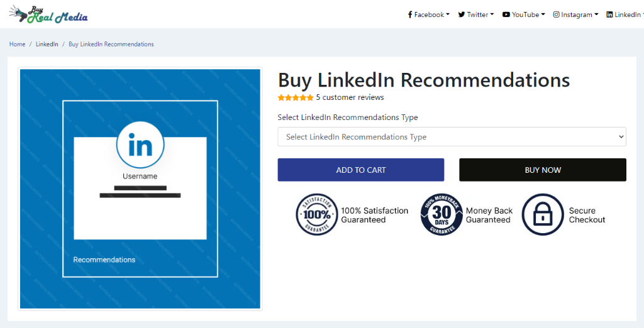Open the Twitter services dropdown
Image resolution: width=644 pixels, height=328 pixels.
pyautogui.click(x=476, y=14)
